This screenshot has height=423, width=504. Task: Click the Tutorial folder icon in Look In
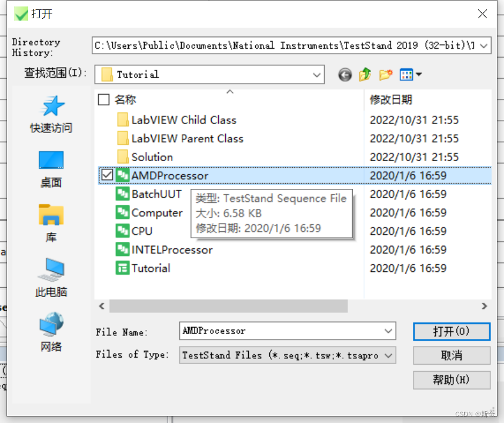point(106,75)
